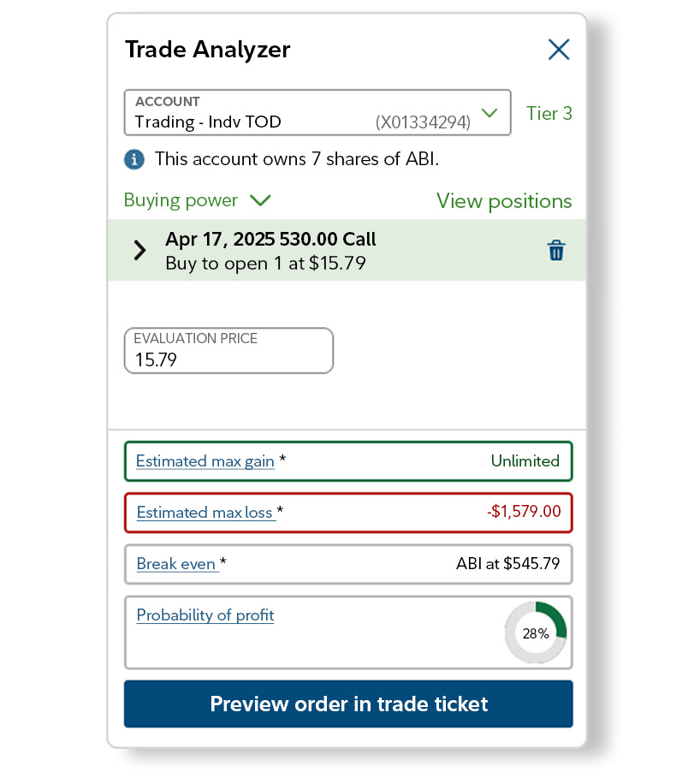Edit the Evaluation Price field

point(228,358)
